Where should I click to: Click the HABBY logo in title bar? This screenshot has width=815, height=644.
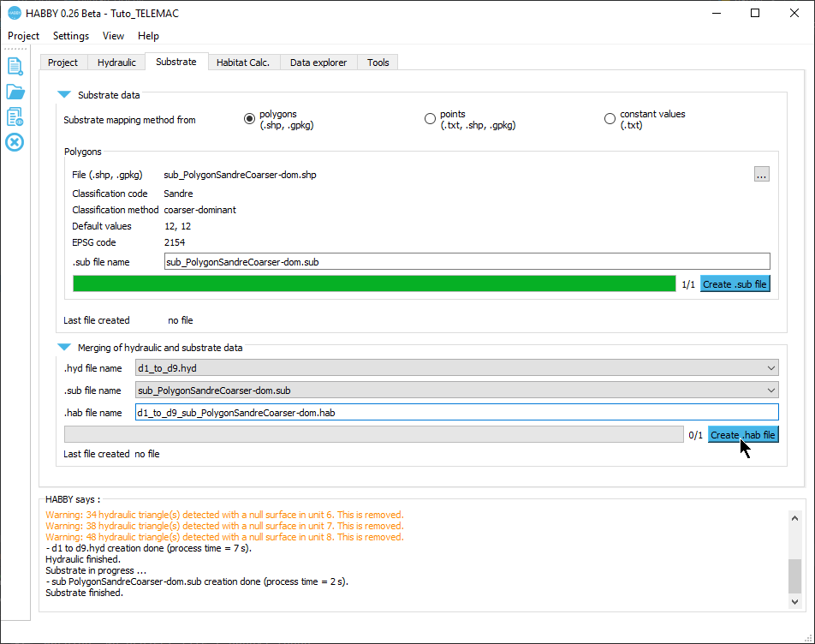tap(14, 14)
